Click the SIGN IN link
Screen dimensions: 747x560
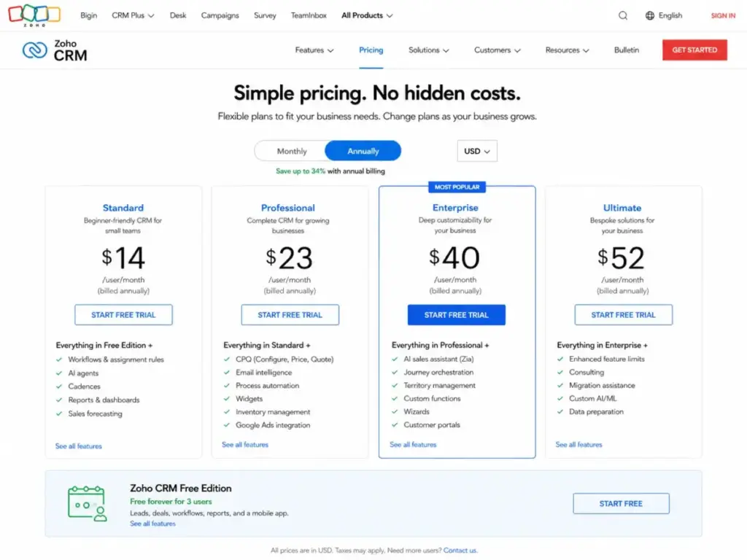pyautogui.click(x=723, y=15)
